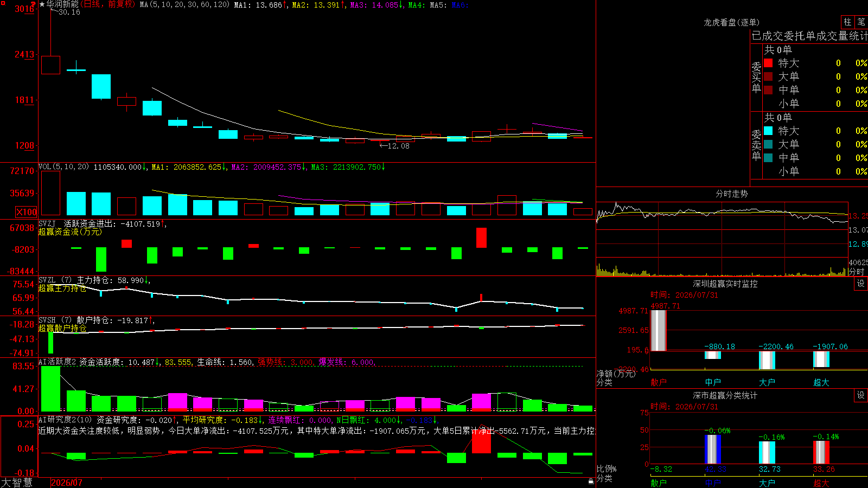
Task: Click the 超赢散户持仓 yellow label
Action: coord(62,328)
